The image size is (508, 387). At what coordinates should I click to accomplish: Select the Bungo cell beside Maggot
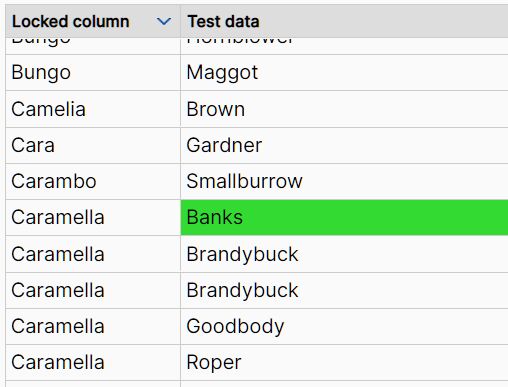pyautogui.click(x=93, y=72)
